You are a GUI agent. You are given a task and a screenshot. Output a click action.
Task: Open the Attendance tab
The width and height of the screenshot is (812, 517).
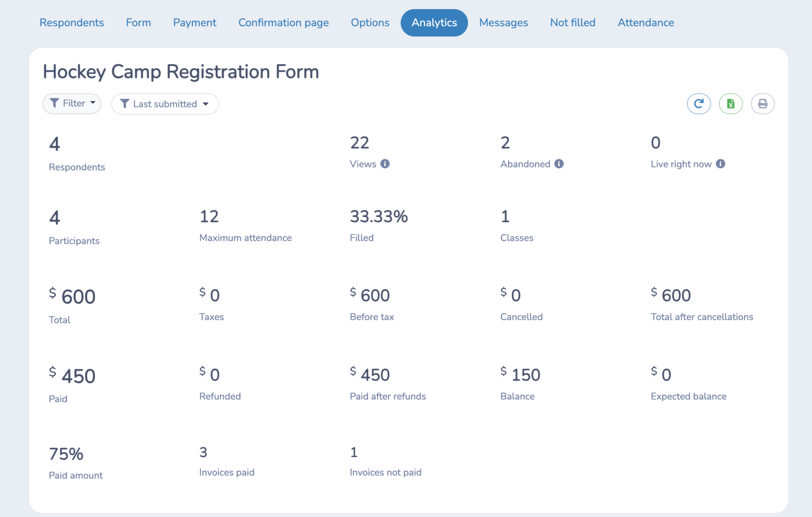(646, 23)
